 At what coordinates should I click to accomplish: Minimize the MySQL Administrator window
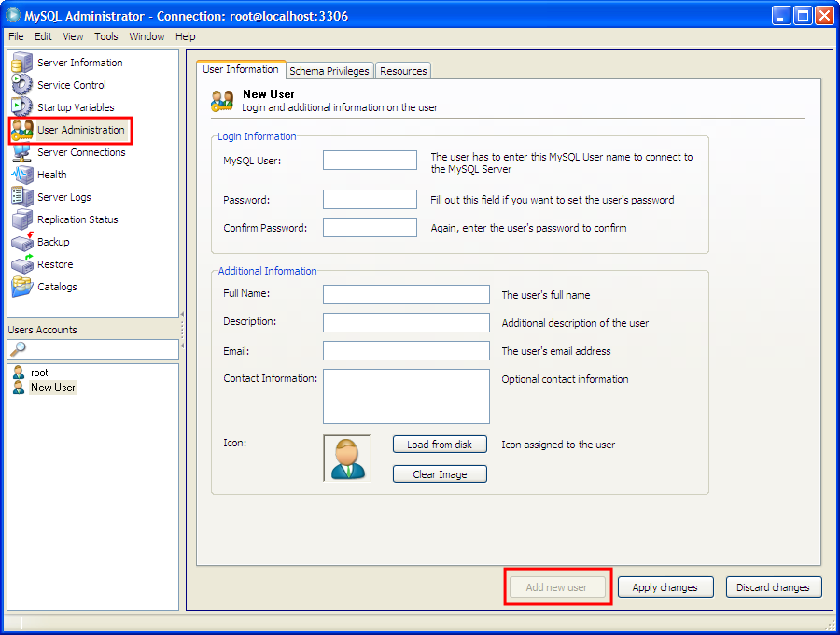(781, 16)
